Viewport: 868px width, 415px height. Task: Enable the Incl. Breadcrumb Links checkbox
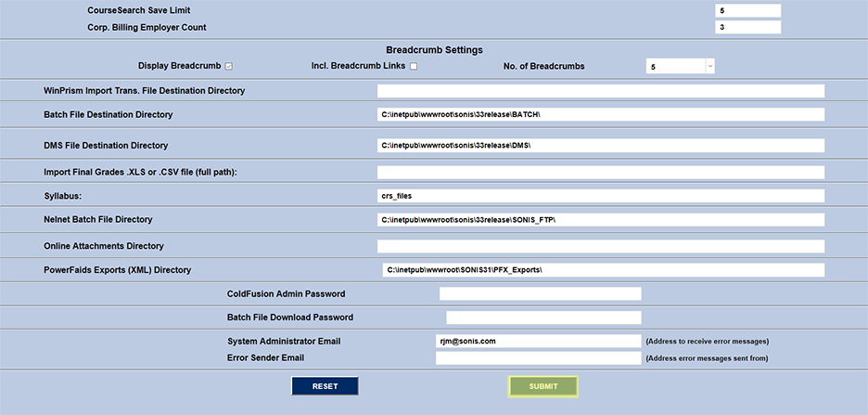click(414, 66)
